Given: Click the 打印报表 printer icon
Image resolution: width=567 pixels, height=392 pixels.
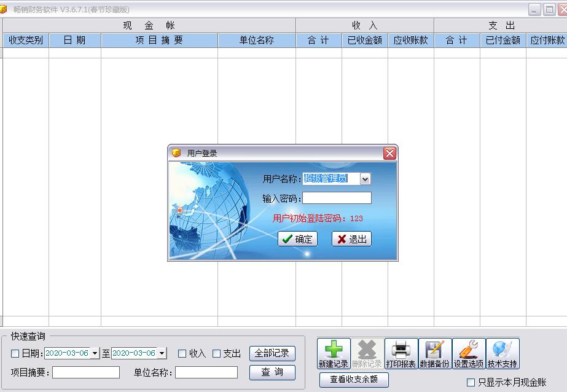Looking at the screenshot, I should 401,354.
